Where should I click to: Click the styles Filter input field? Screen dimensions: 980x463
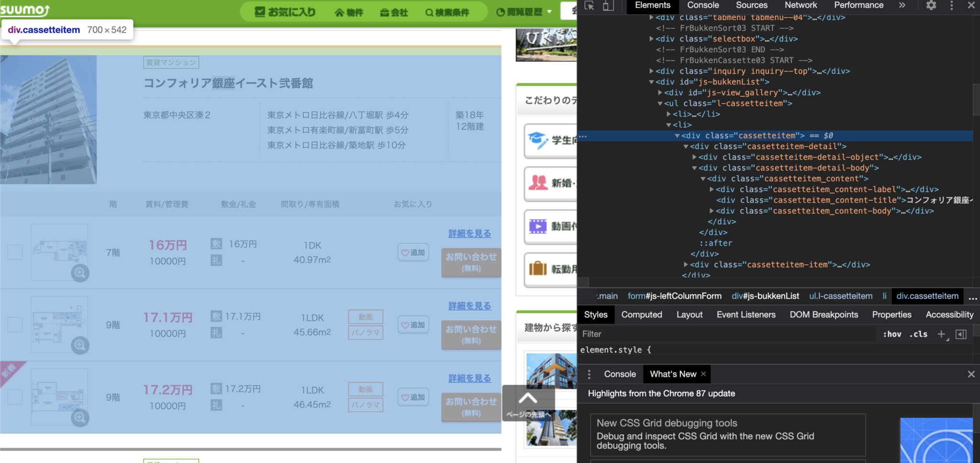[x=727, y=334]
